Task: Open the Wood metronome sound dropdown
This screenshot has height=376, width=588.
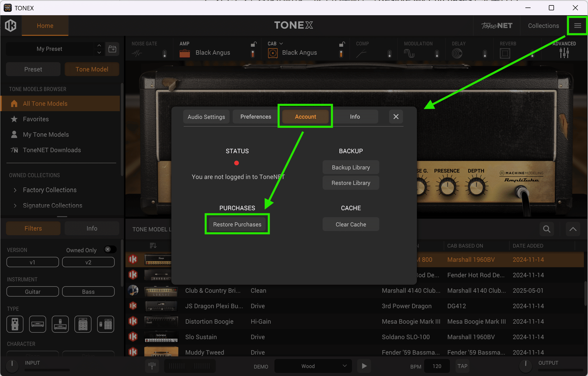Action: [x=313, y=366]
